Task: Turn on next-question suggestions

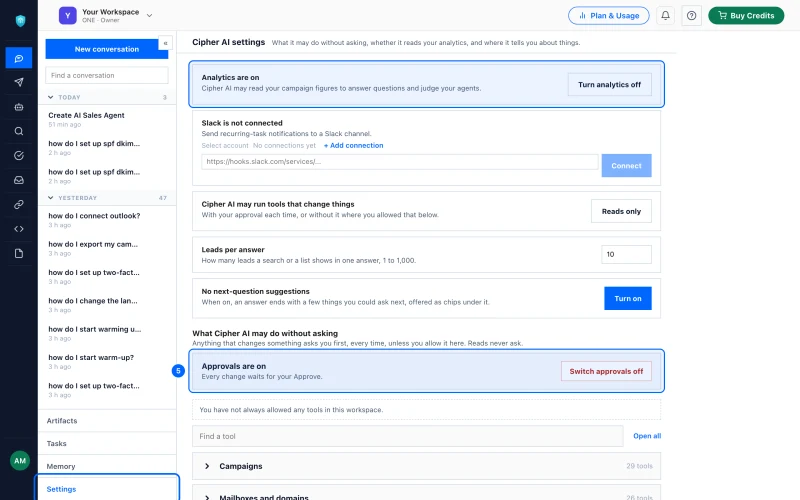Action: (x=628, y=298)
